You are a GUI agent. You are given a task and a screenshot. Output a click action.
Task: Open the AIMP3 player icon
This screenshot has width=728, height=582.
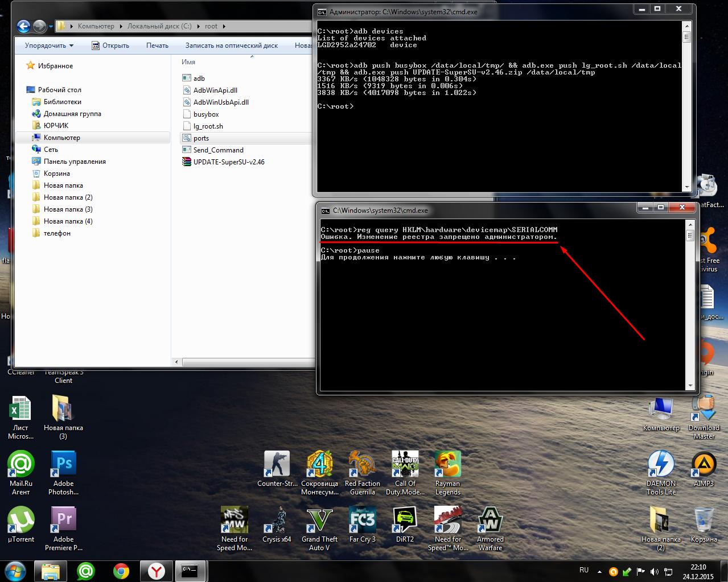click(704, 465)
